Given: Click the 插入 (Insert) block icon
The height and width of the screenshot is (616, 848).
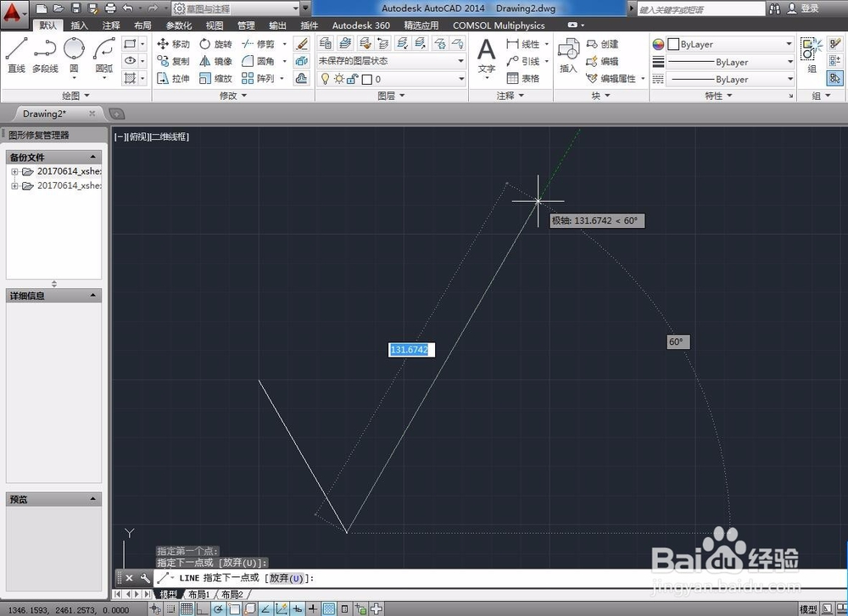Looking at the screenshot, I should 568,56.
